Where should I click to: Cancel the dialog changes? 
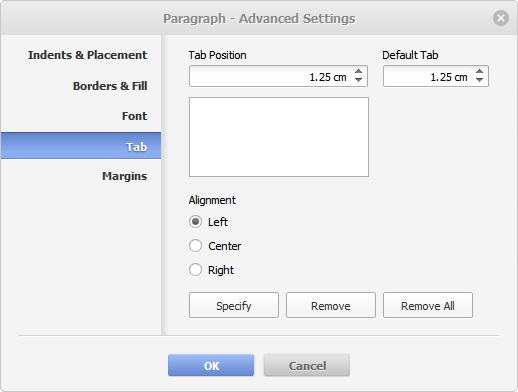coord(307,365)
